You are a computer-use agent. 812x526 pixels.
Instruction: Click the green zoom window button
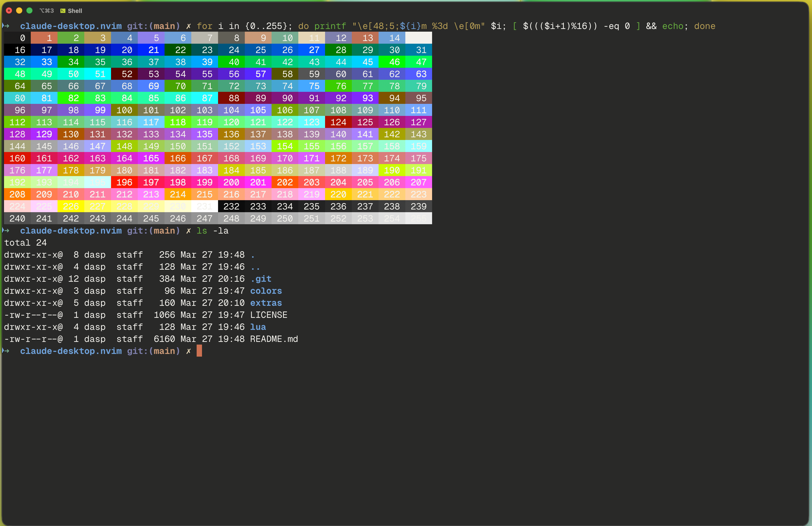pos(30,10)
